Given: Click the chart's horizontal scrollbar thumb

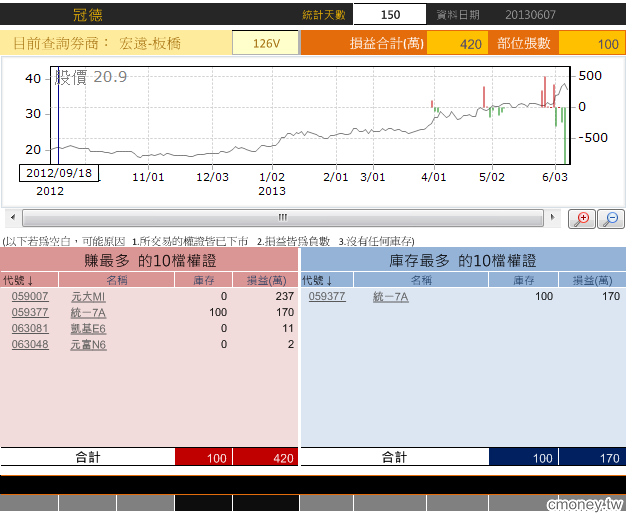Looking at the screenshot, I should [x=282, y=217].
